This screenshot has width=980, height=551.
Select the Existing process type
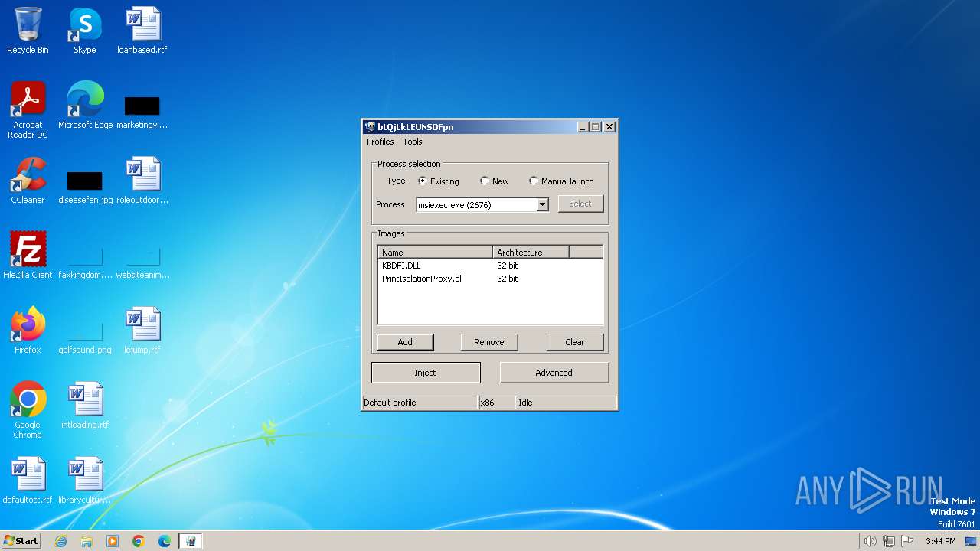click(439, 181)
